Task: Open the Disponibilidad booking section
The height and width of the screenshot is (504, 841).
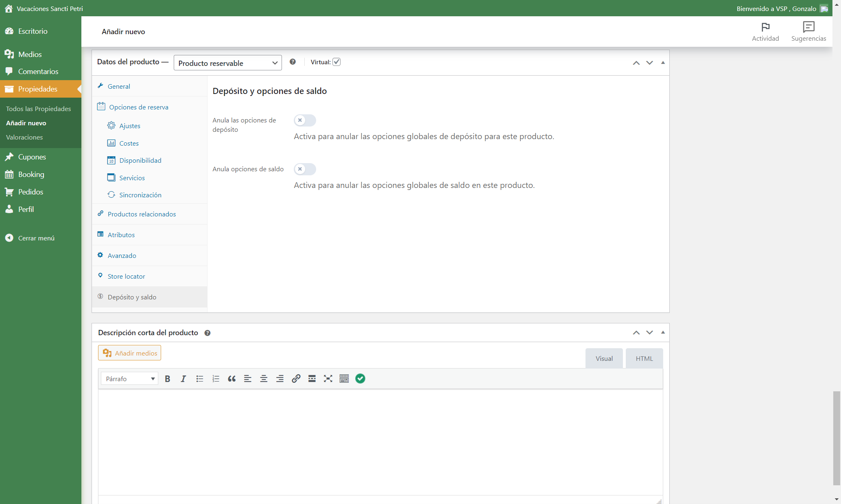Action: [x=140, y=160]
